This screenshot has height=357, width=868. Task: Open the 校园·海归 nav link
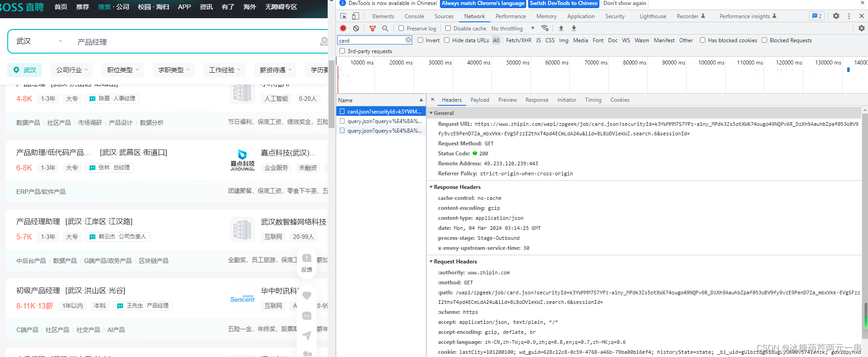pos(153,7)
